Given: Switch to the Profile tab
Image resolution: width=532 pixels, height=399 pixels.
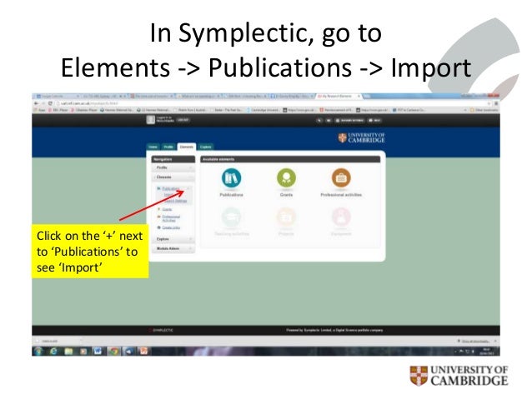Looking at the screenshot, I should [168, 147].
